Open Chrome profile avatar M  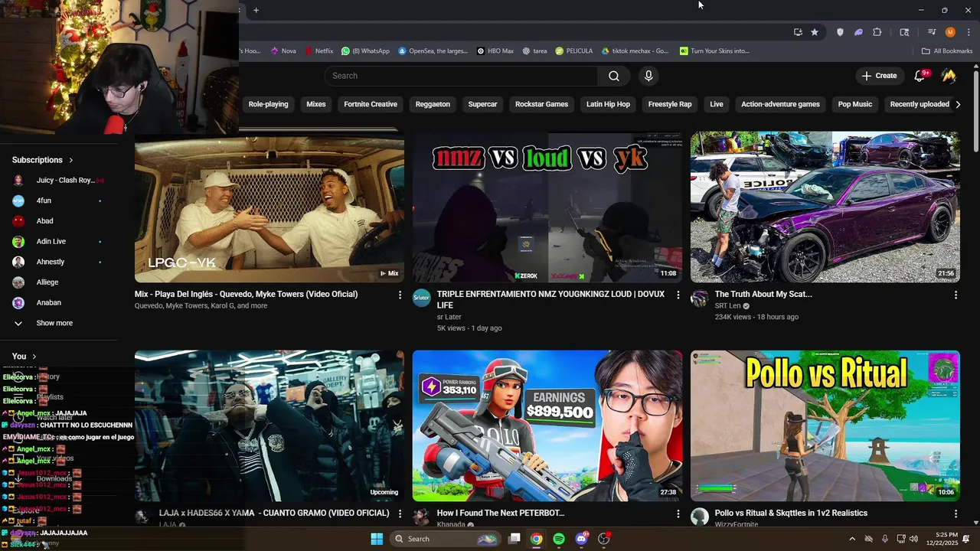click(950, 32)
